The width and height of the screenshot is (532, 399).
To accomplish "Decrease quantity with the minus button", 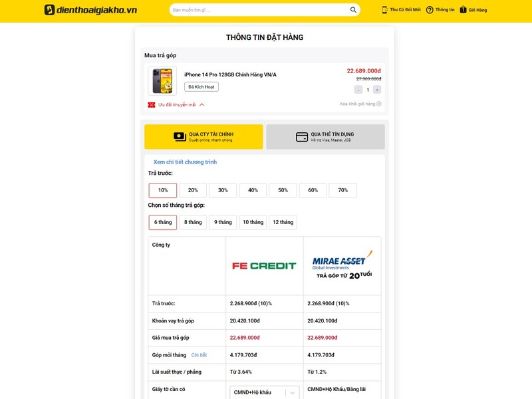I will pos(358,90).
